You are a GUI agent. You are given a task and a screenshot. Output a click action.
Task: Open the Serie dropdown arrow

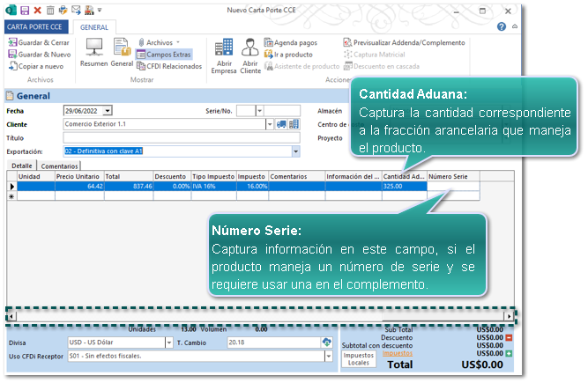pyautogui.click(x=259, y=111)
